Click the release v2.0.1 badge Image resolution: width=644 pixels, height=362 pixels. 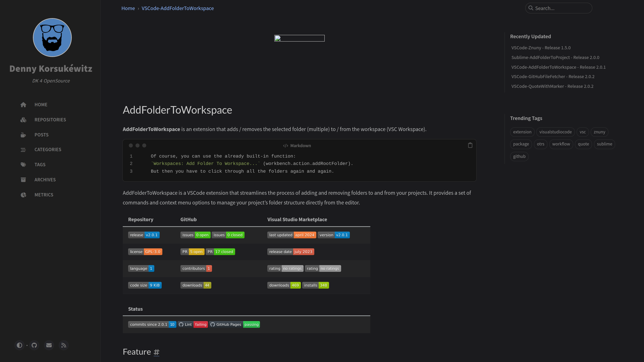(144, 235)
